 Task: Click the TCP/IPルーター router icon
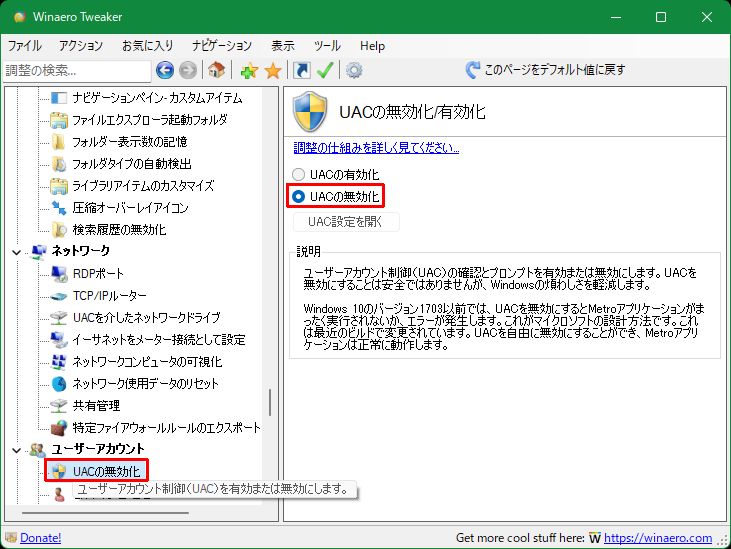coord(59,296)
